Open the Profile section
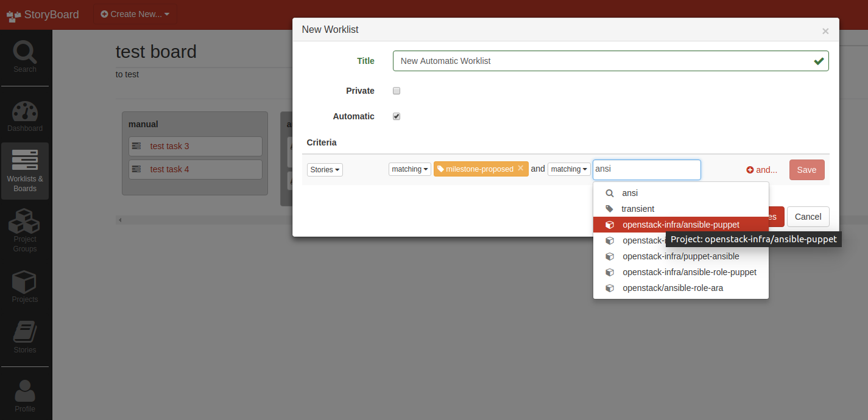Viewport: 868px width, 420px height. pos(24,394)
